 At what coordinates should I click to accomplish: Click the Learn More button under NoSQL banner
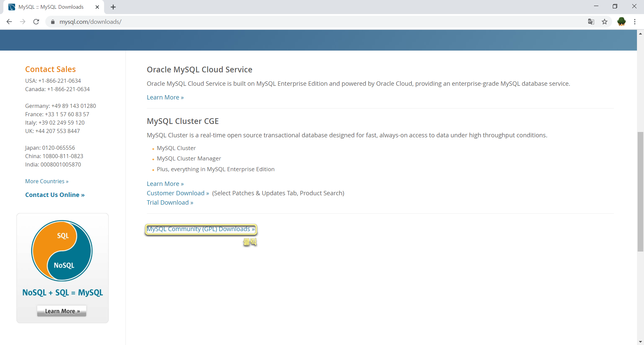[62, 311]
